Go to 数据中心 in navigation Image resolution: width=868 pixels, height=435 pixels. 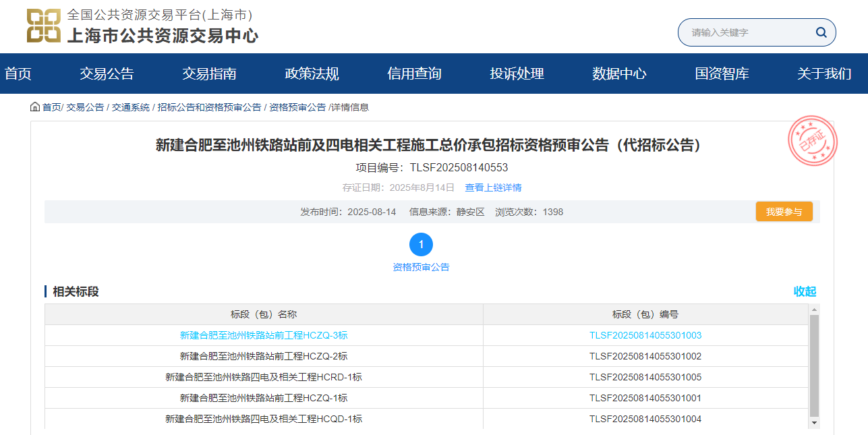(x=619, y=74)
